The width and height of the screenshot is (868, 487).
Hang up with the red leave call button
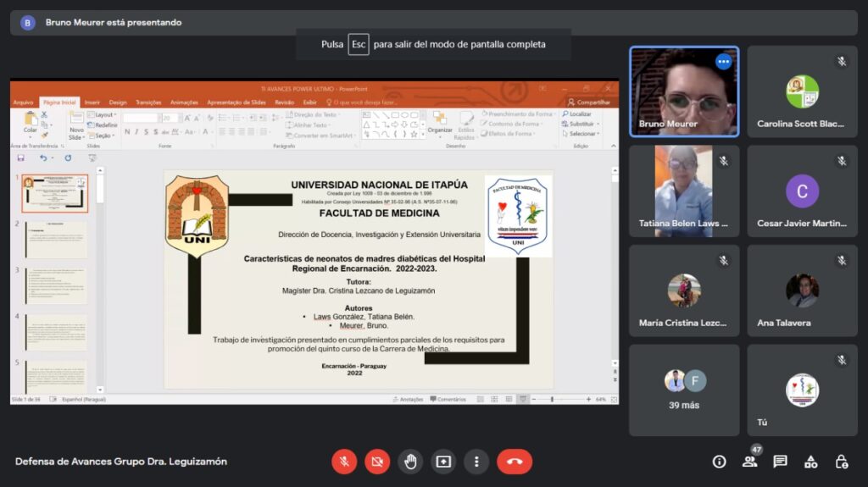tap(515, 462)
